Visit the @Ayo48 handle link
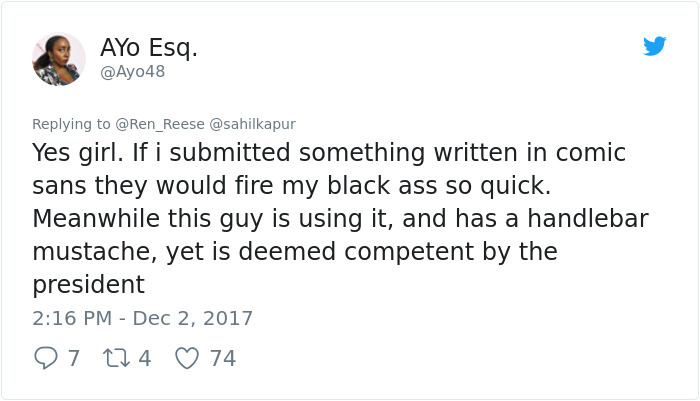The height and width of the screenshot is (401, 700). point(133,72)
